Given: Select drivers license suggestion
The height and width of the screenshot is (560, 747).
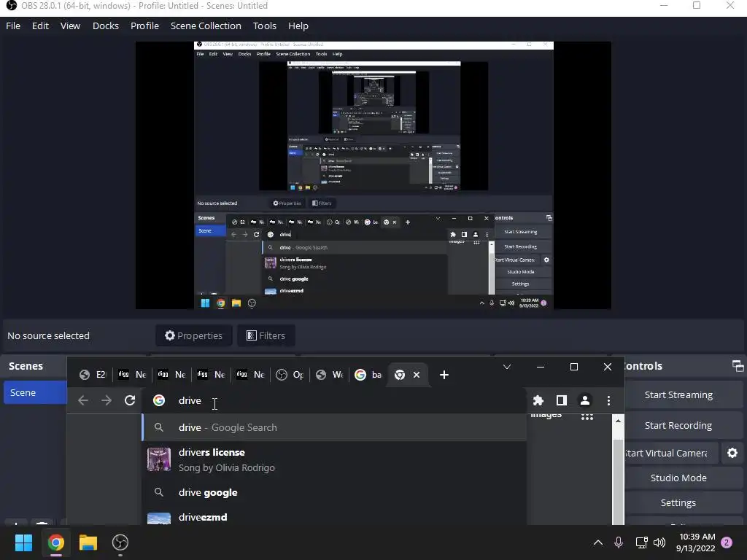Looking at the screenshot, I should coord(334,459).
